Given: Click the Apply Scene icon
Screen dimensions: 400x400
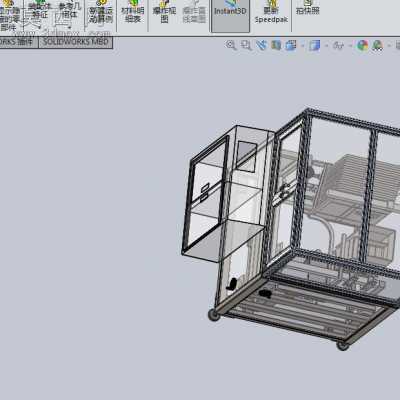Looking at the screenshot, I should tap(378, 45).
